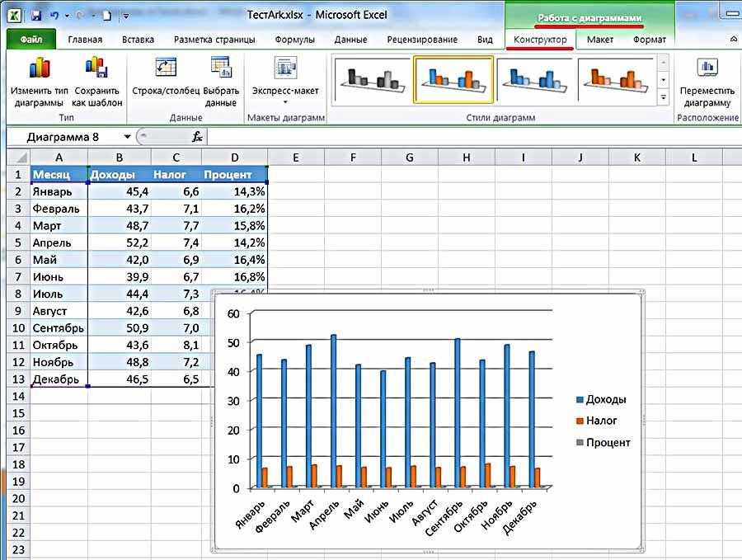This screenshot has height=560, width=742.
Task: Expand the chart styles gallery
Action: tap(664, 97)
